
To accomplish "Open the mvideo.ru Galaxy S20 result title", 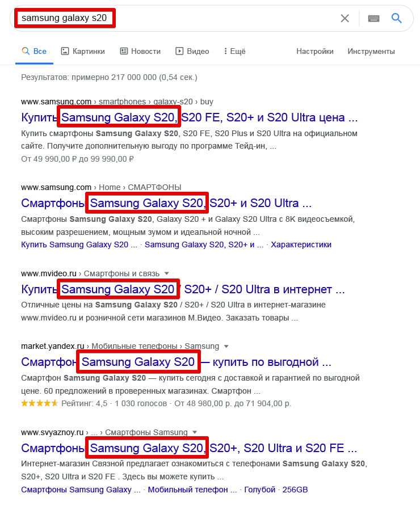I will [x=182, y=289].
